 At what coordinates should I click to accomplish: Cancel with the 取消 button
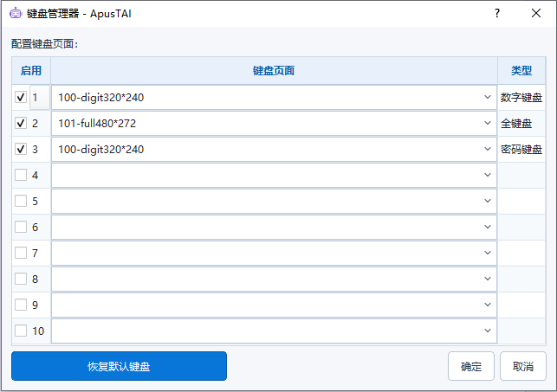pos(523,366)
